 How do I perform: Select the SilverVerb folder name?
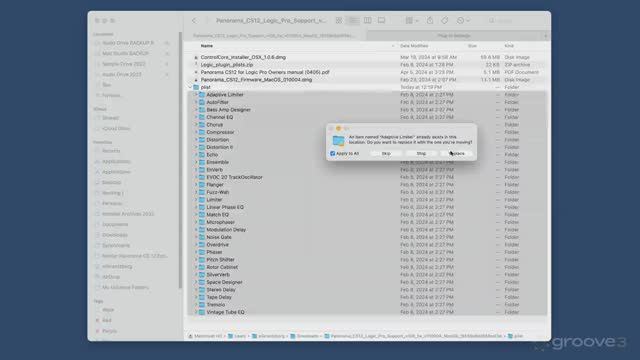pos(218,275)
